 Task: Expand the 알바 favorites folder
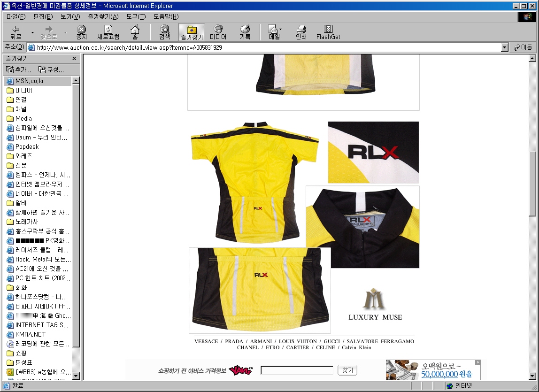pyautogui.click(x=17, y=203)
